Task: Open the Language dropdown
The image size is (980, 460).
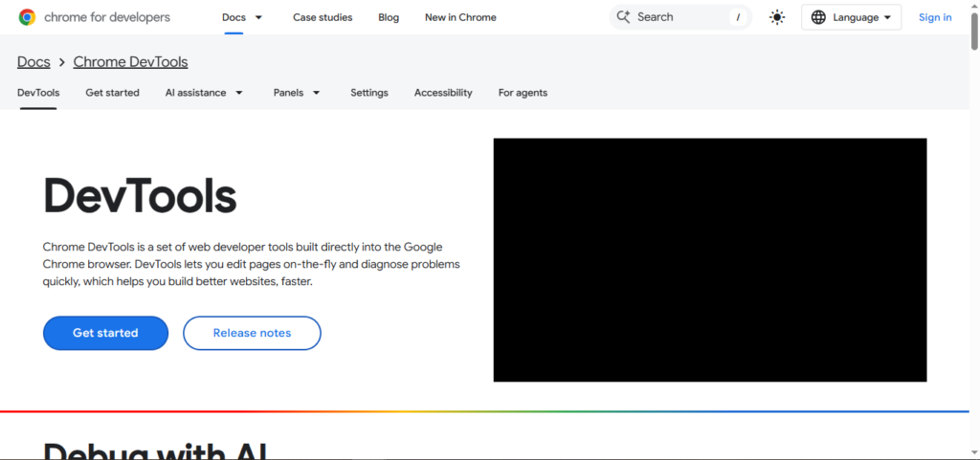Action: tap(851, 17)
